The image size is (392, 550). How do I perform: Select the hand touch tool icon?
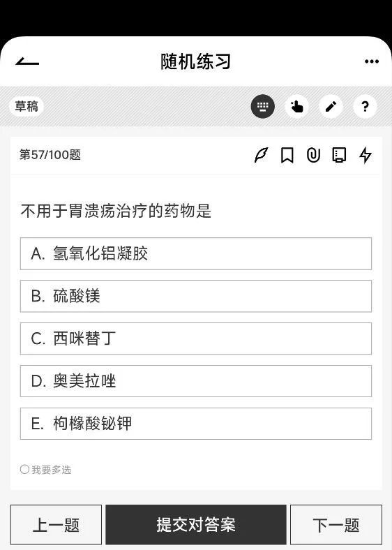(296, 106)
